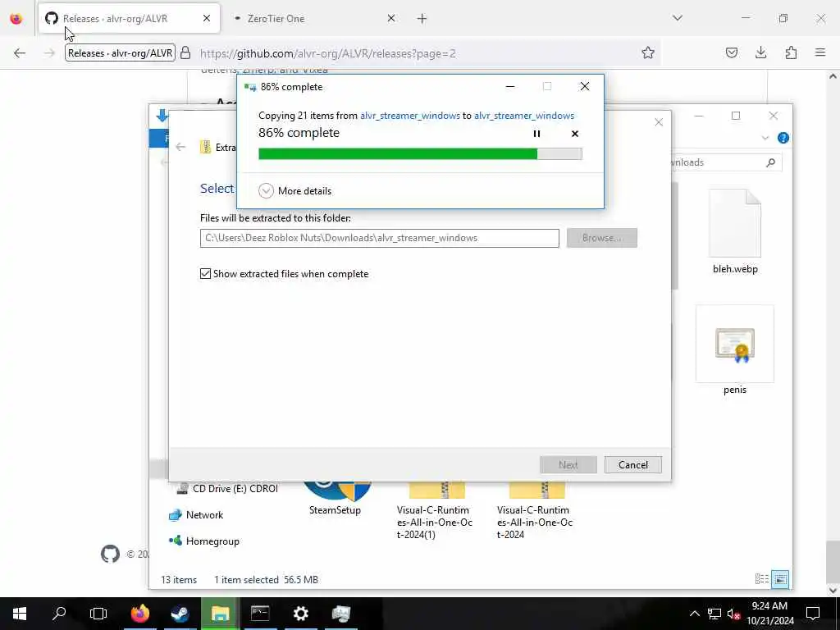Expand the Explorer ribbon chevron

(765, 138)
